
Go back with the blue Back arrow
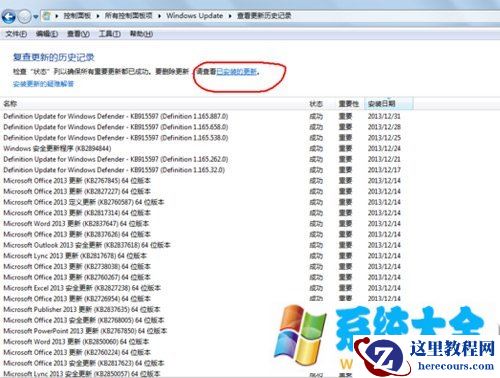(x=9, y=16)
